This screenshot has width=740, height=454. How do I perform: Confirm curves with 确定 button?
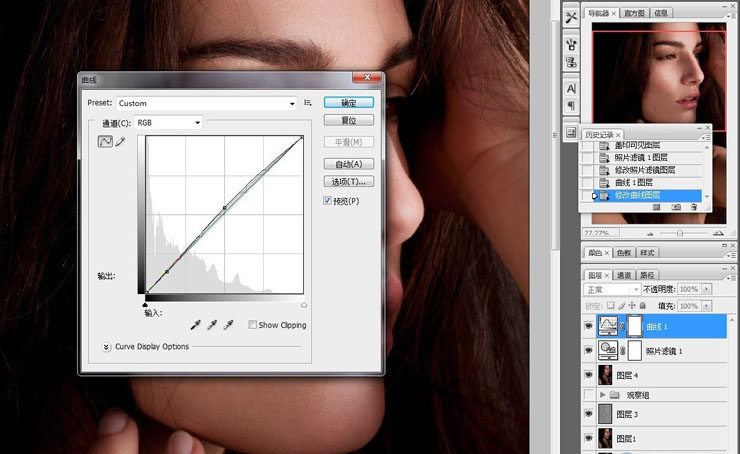click(349, 102)
